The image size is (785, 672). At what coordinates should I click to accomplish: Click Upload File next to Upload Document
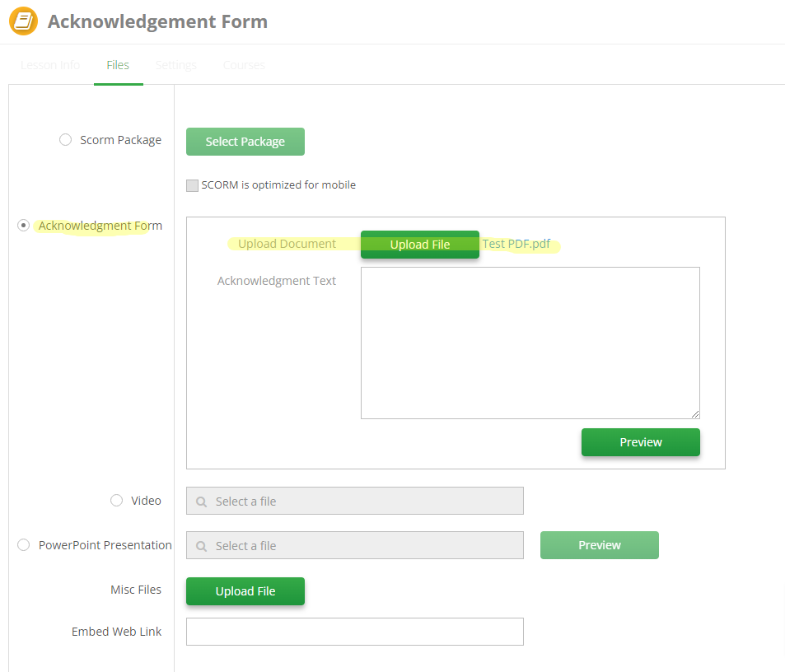point(419,244)
